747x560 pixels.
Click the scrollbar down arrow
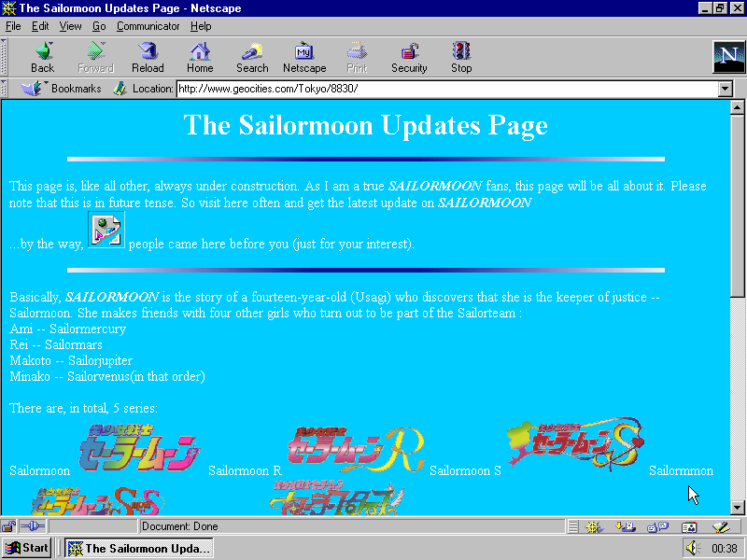(x=737, y=508)
